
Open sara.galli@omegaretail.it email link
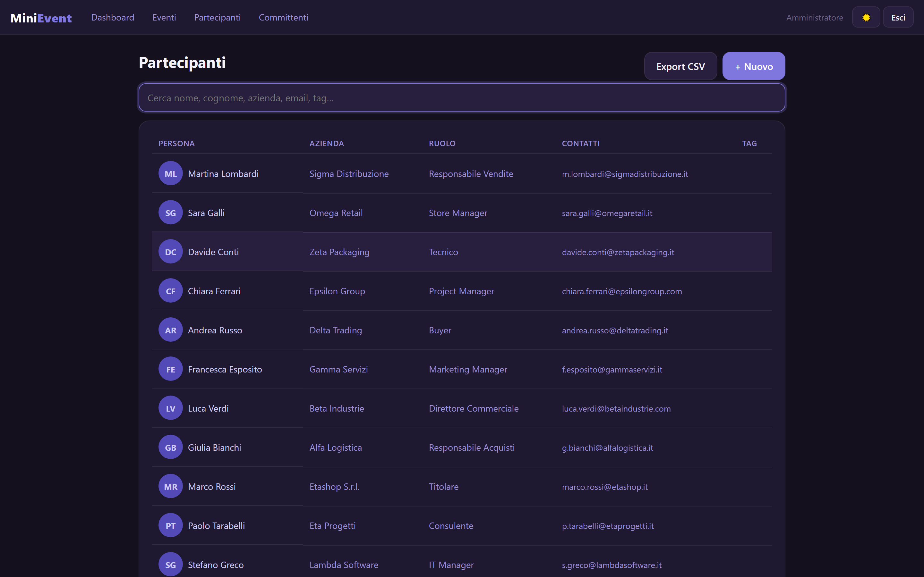click(607, 213)
